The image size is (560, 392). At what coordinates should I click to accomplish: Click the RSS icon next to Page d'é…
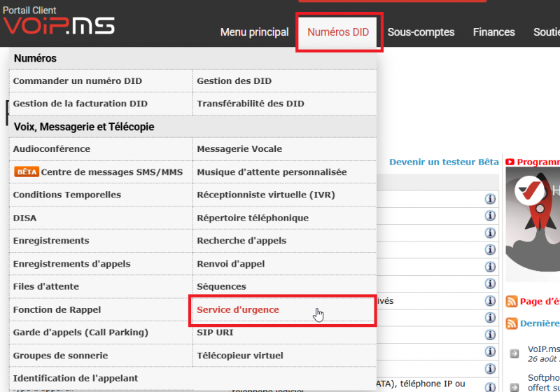512,301
